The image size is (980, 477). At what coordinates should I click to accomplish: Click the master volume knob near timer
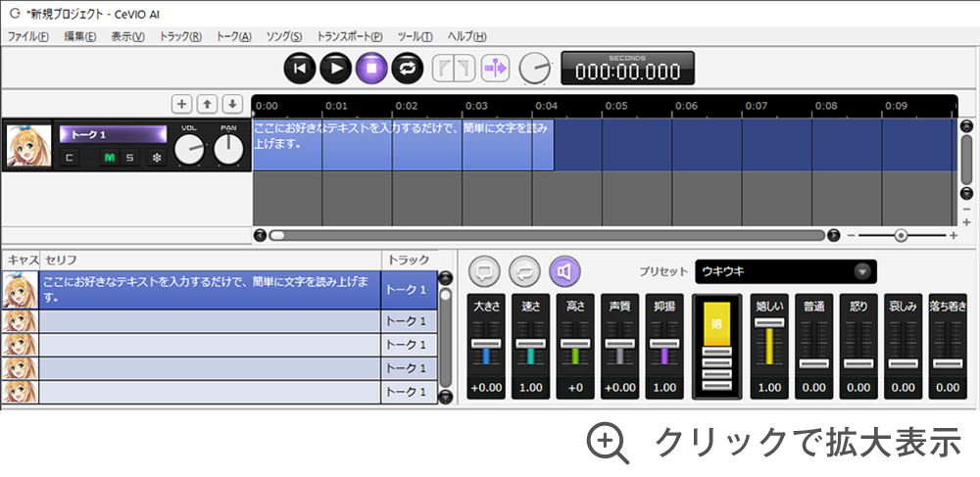536,68
